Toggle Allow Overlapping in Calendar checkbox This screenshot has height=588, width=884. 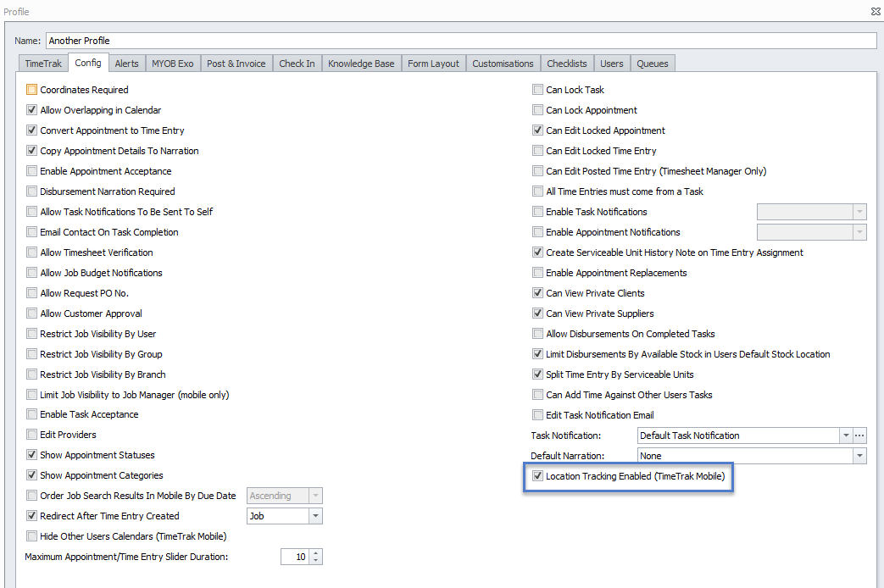tap(32, 110)
